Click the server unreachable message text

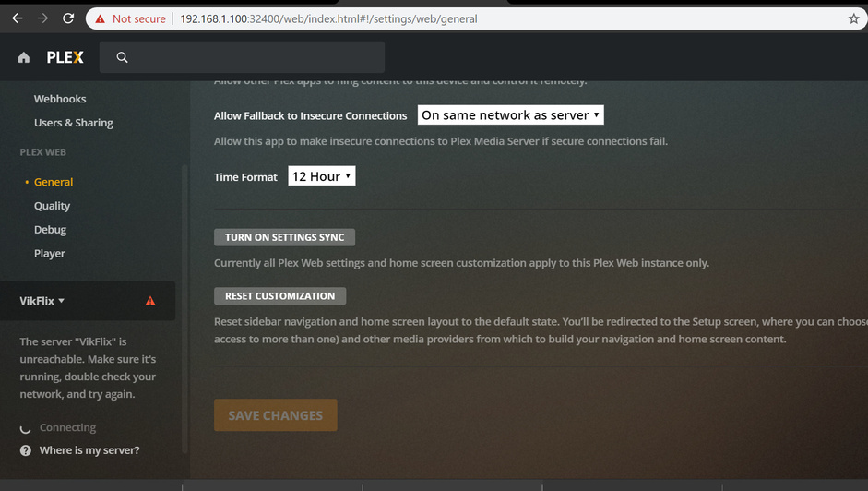pos(88,368)
